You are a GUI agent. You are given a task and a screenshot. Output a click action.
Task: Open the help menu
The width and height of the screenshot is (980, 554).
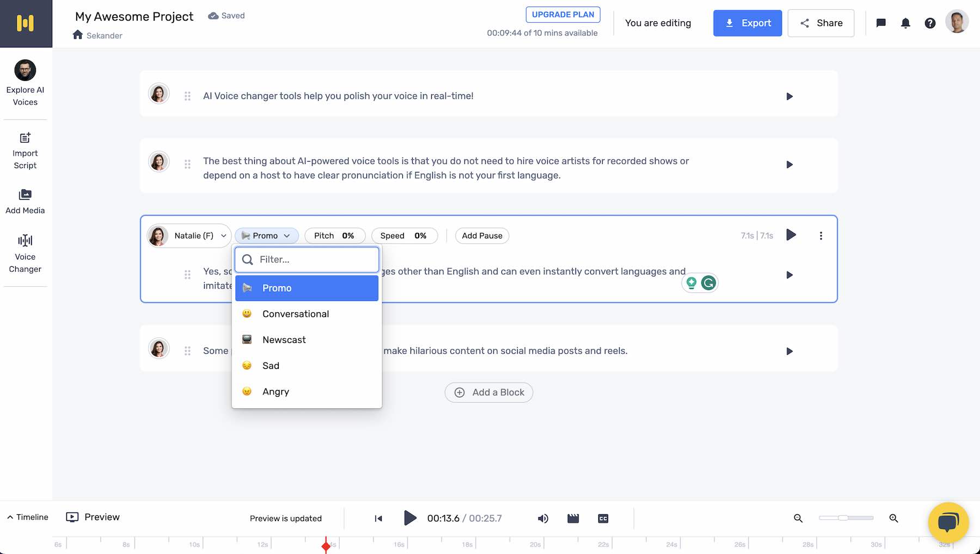point(930,23)
